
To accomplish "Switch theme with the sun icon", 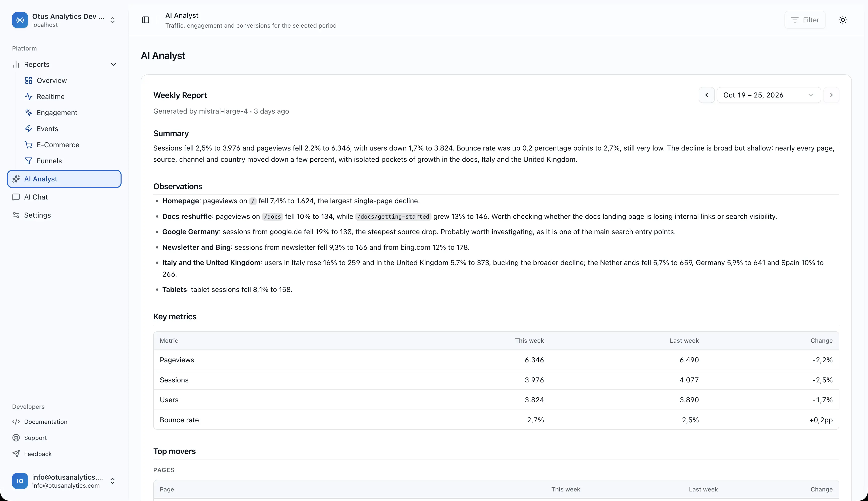I will coord(843,20).
